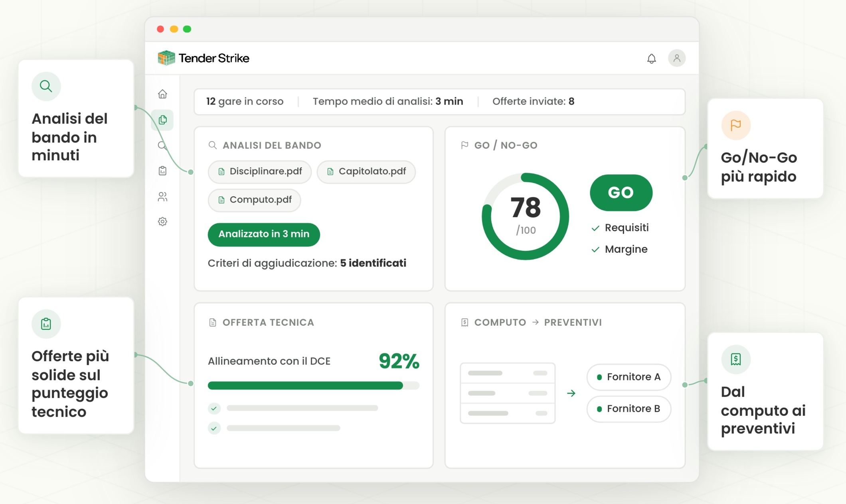The width and height of the screenshot is (846, 504).
Task: Click the 78/100 circular score gauge
Action: (526, 217)
